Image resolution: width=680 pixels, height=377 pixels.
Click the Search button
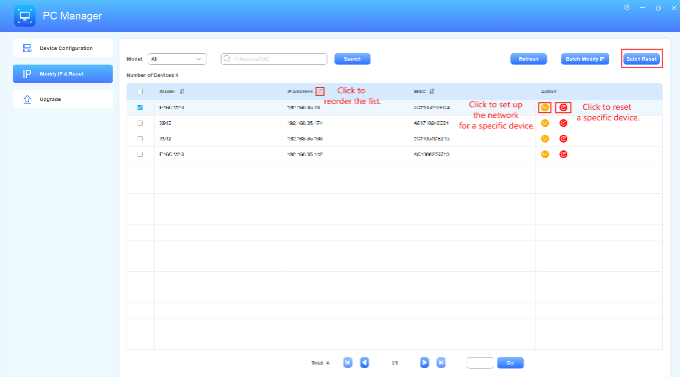[352, 59]
